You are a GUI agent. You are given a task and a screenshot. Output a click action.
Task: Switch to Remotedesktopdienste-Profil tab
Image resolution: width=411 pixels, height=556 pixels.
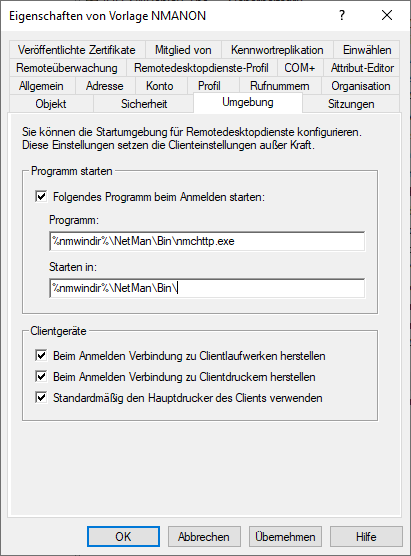(x=201, y=68)
